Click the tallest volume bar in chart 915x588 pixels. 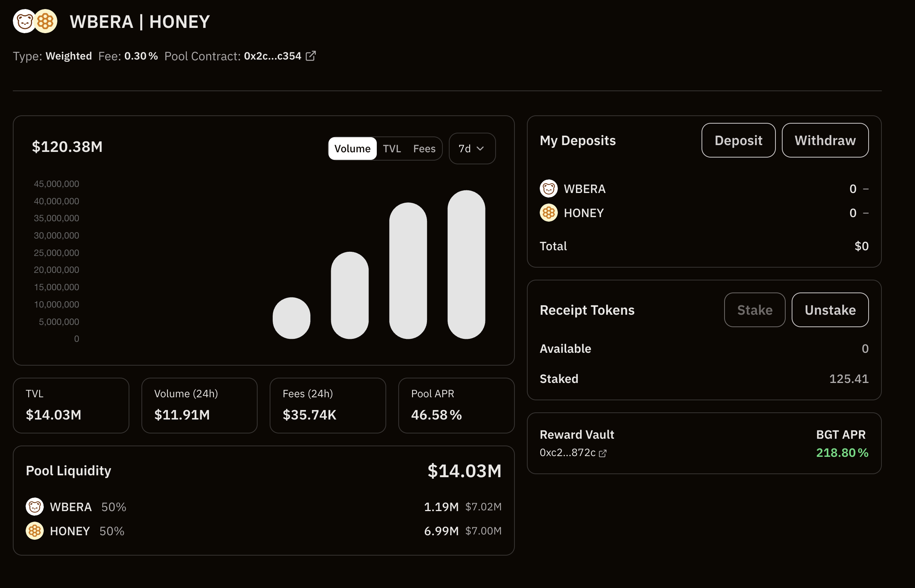click(466, 264)
